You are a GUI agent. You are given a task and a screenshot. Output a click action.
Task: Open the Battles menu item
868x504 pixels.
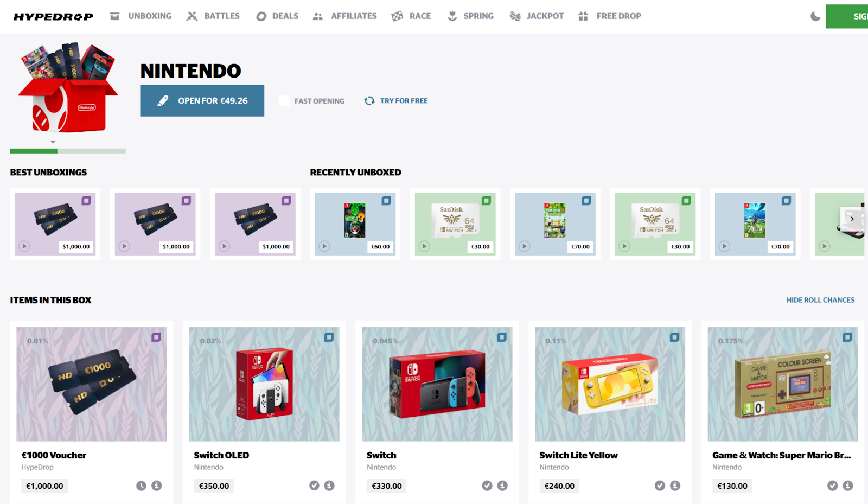pyautogui.click(x=213, y=16)
